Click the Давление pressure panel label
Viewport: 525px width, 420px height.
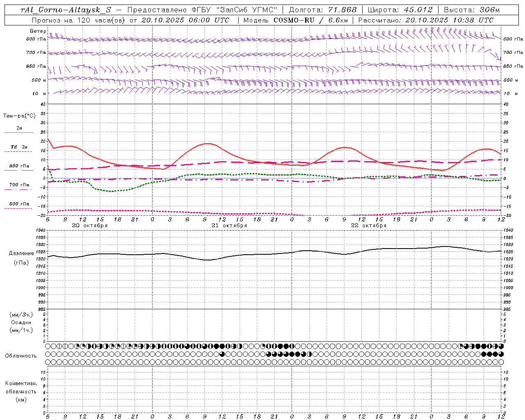pos(21,253)
